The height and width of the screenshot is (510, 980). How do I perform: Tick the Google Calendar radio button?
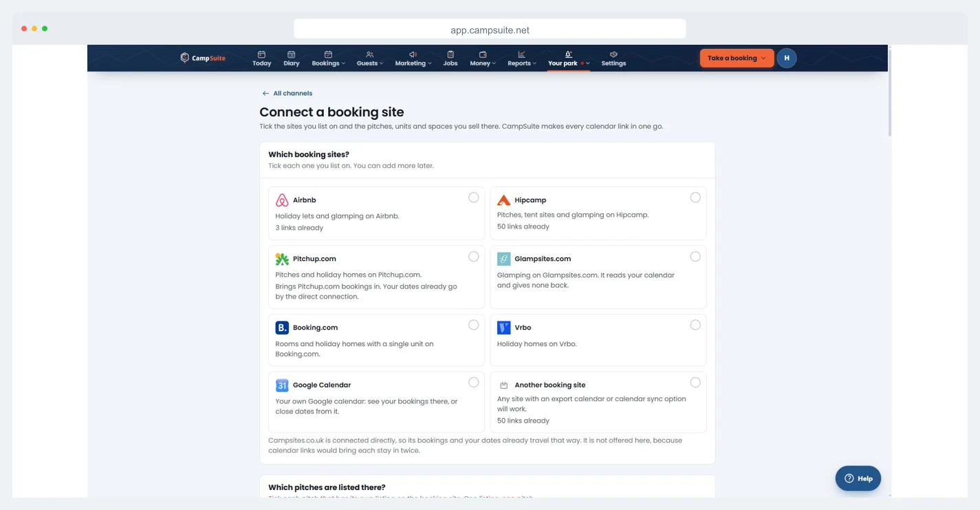(474, 383)
